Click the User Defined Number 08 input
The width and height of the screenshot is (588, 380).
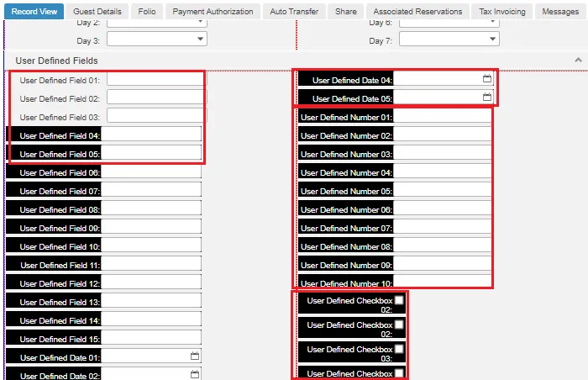pos(443,245)
